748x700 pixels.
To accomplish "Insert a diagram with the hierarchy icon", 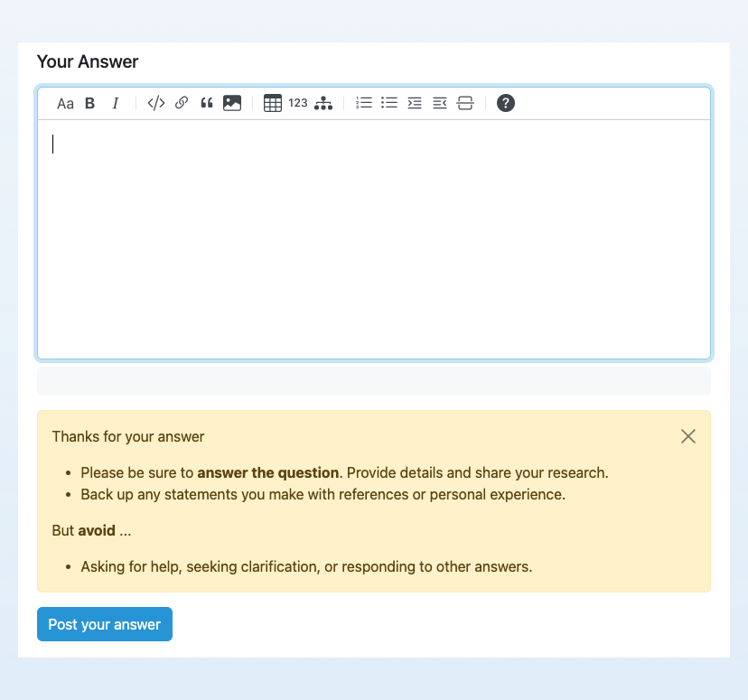I will [x=323, y=103].
